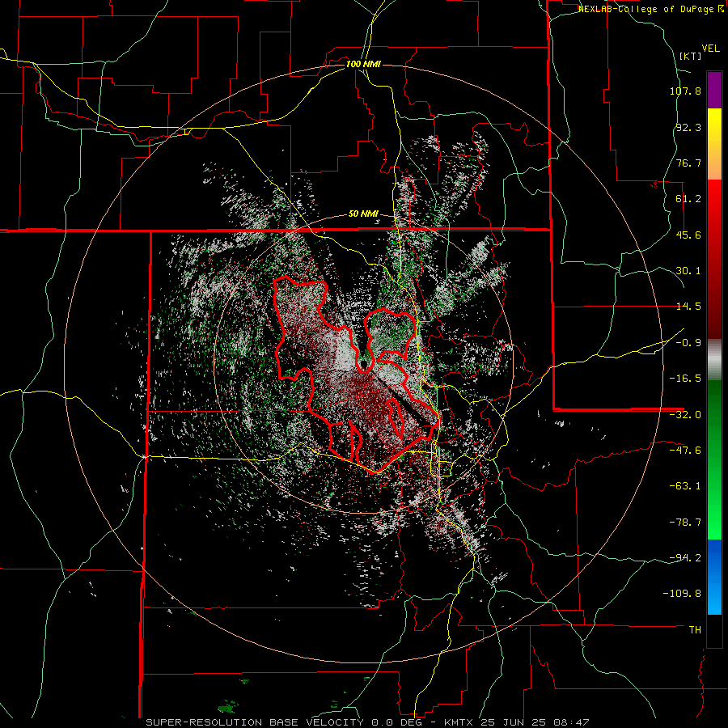This screenshot has height=728, width=728.
Task: Click the 50 NMI range ring label
Action: [x=363, y=214]
